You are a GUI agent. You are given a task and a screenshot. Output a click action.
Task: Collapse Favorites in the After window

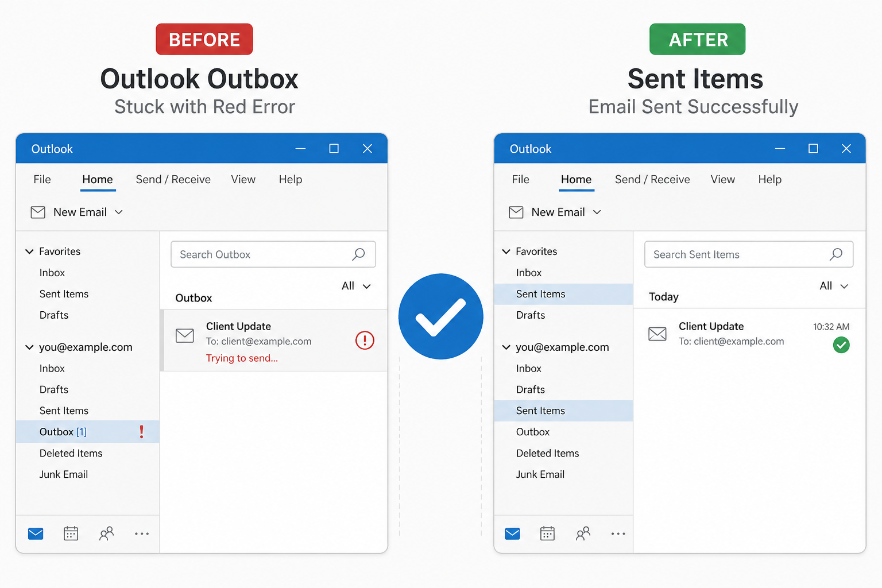(x=506, y=252)
